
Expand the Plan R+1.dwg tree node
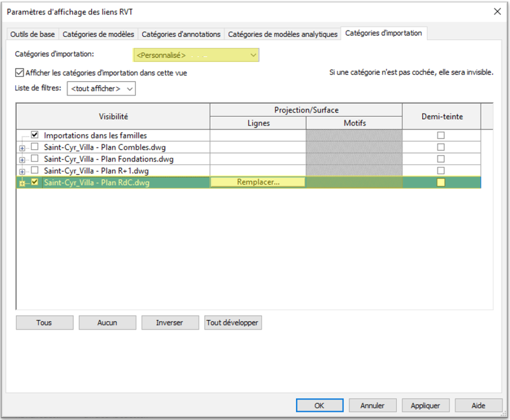(22, 171)
